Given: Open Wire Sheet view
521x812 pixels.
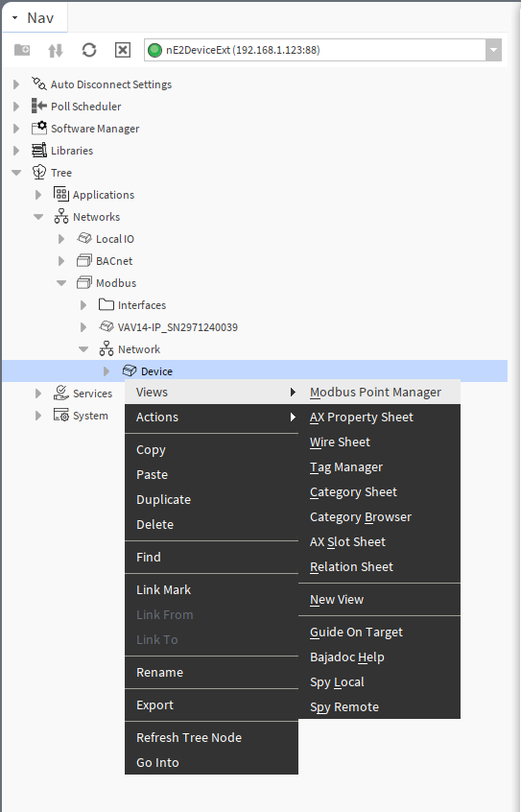Looking at the screenshot, I should [x=379, y=442].
